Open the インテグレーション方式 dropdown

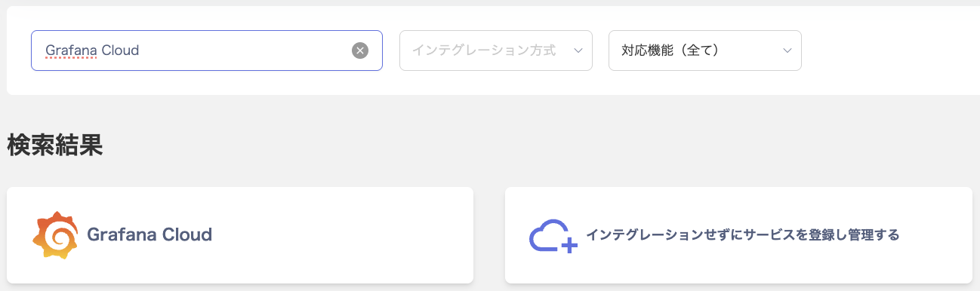(495, 51)
